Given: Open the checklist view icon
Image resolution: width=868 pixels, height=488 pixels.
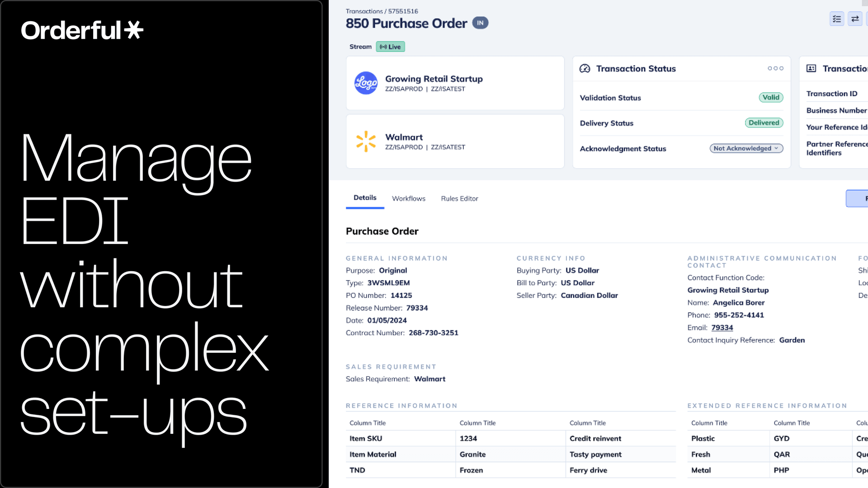Looking at the screenshot, I should pyautogui.click(x=837, y=19).
